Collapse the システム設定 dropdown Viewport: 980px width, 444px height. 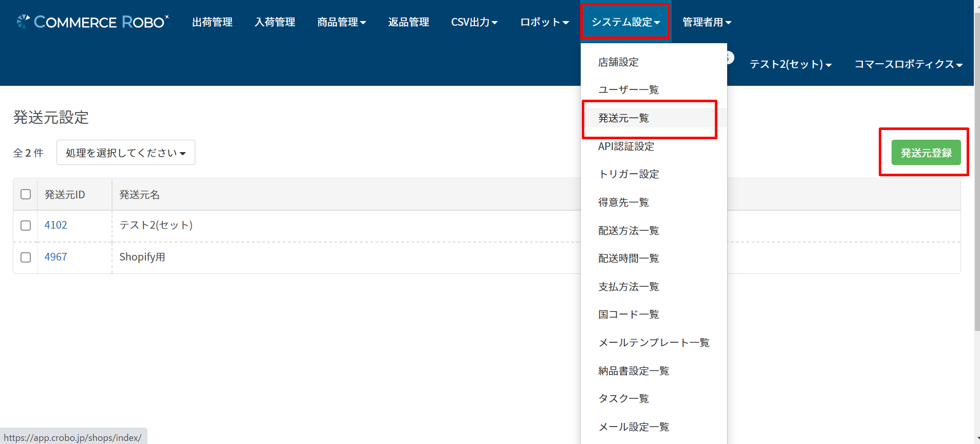coord(625,22)
